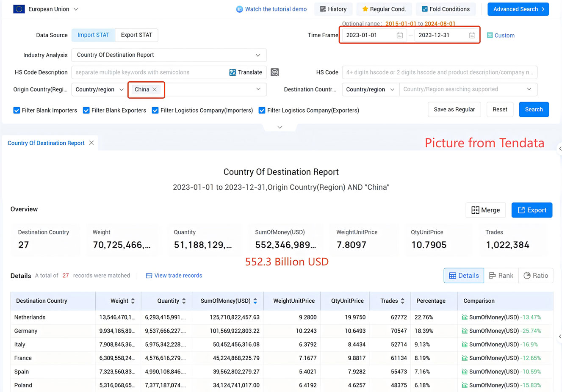
Task: Click the Merge button
Action: (485, 210)
